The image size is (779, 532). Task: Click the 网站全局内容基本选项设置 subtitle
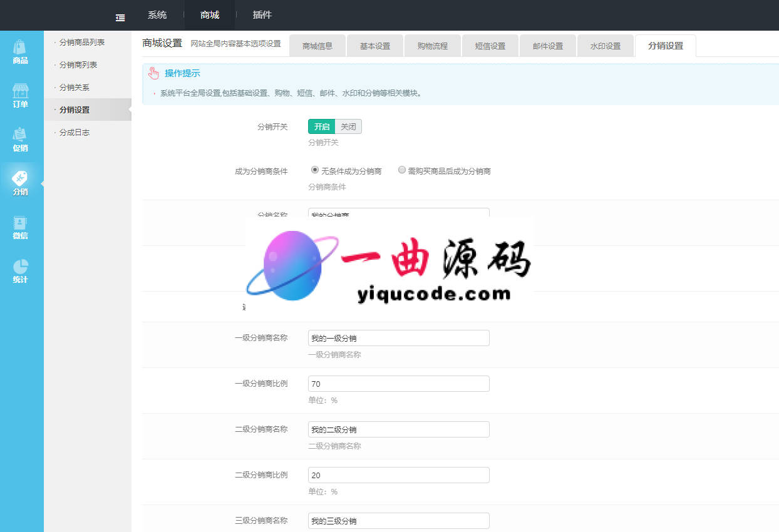235,44
